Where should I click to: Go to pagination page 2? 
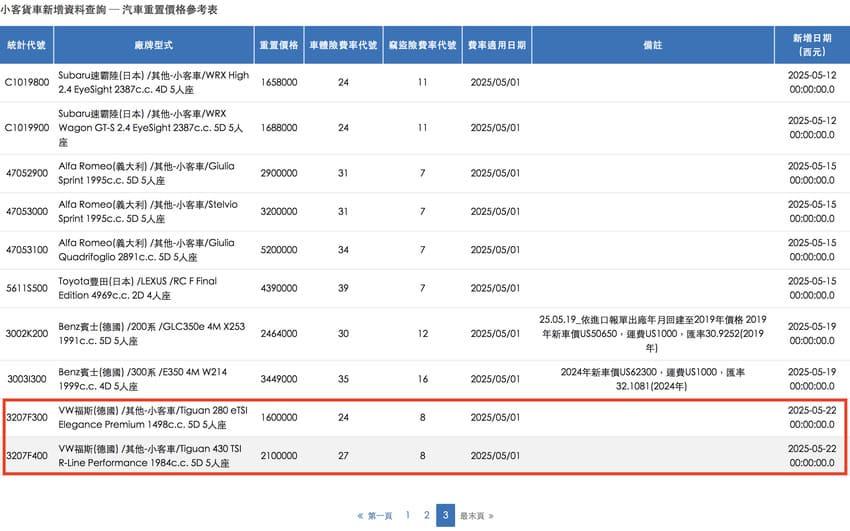point(427,515)
